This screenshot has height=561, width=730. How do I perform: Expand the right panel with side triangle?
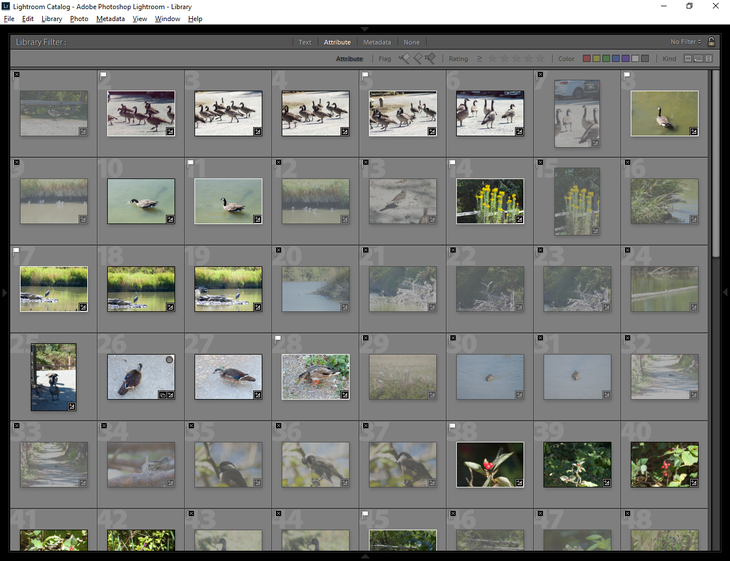[x=725, y=292]
